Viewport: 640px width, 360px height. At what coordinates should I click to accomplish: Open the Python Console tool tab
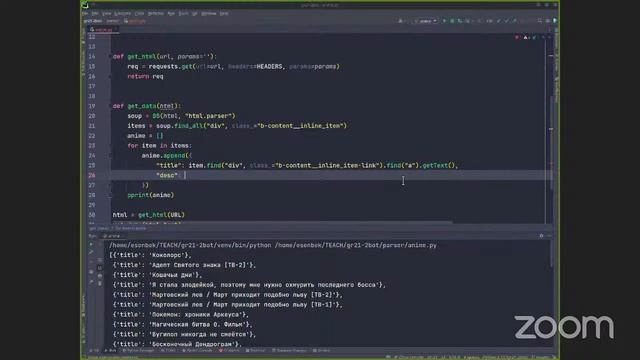tap(197, 351)
